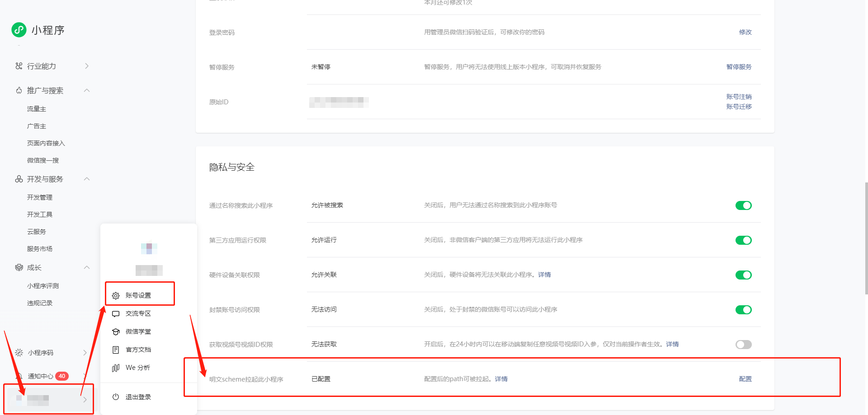Disable the 第三方应用运行权限 switch
Viewport: 868px width, 415px height.
[743, 240]
